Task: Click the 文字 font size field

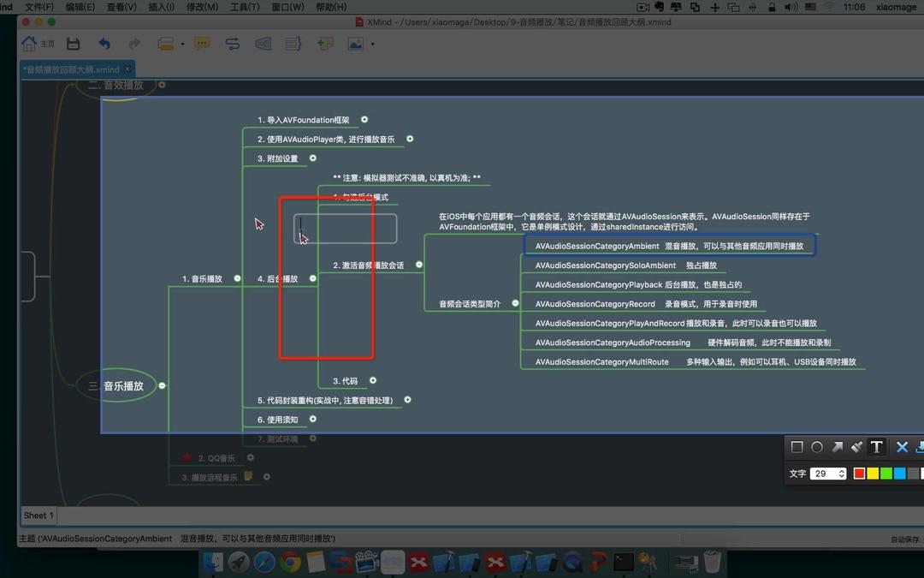Action: pos(821,473)
